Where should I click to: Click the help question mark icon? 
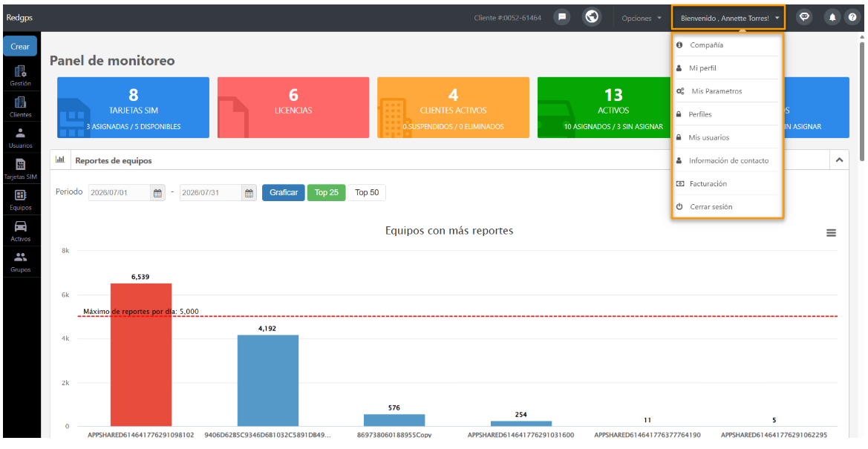(852, 18)
